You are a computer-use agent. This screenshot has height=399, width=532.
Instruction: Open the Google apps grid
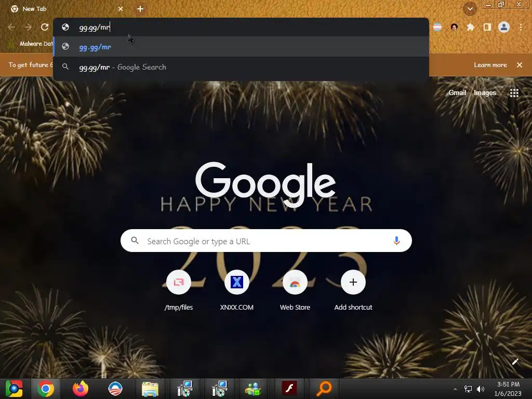coord(514,92)
